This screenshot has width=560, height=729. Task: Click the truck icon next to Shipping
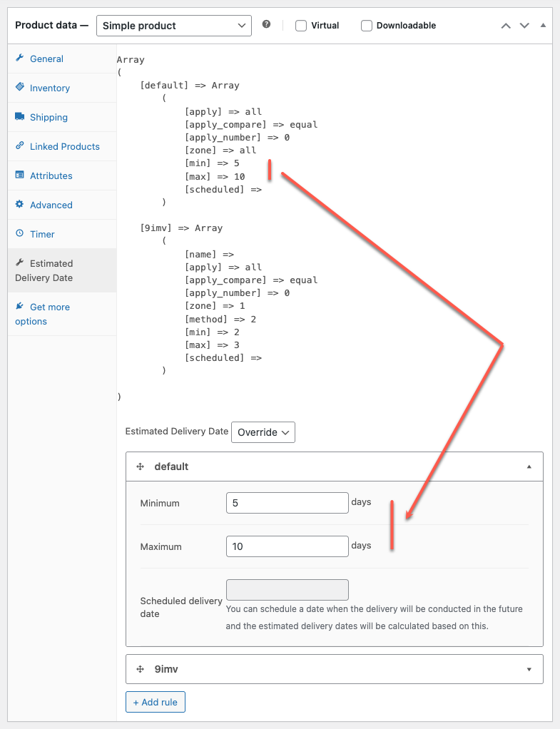coord(20,117)
